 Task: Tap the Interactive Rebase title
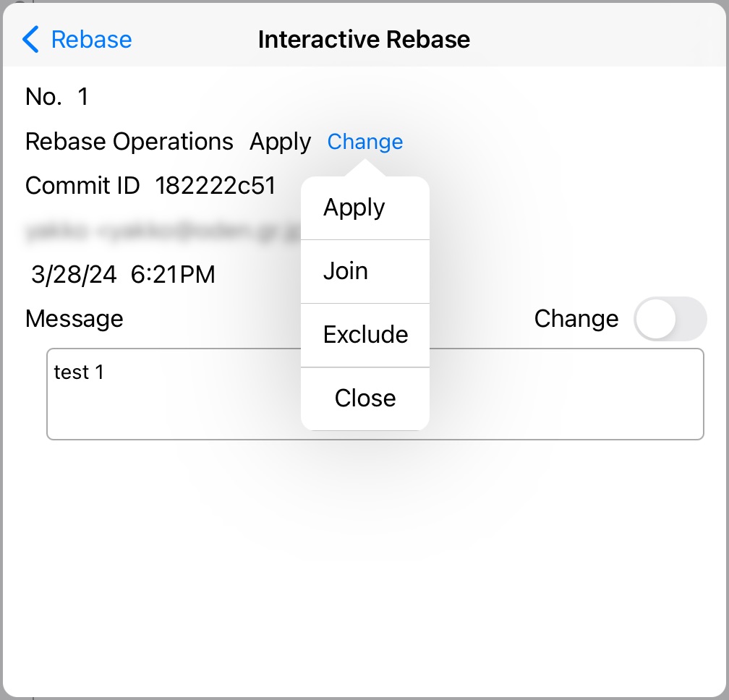tap(363, 40)
